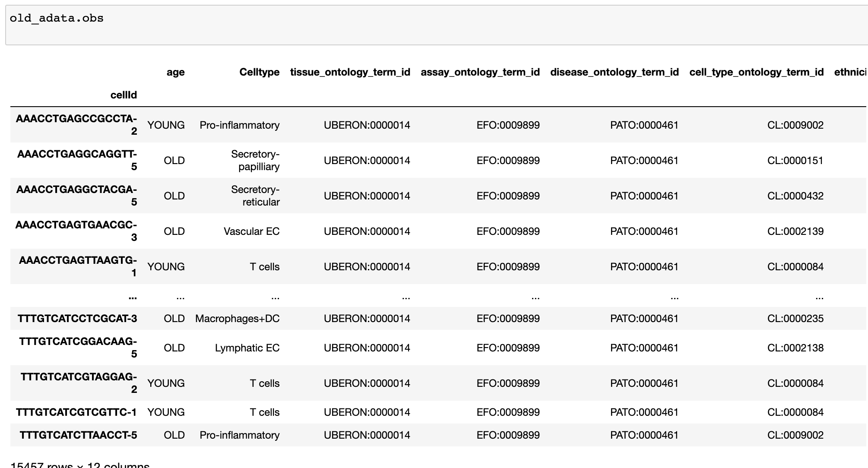This screenshot has height=468, width=868.
Task: Select the TTTGTCATCCTCGCAT-3 row index
Action: 77,319
